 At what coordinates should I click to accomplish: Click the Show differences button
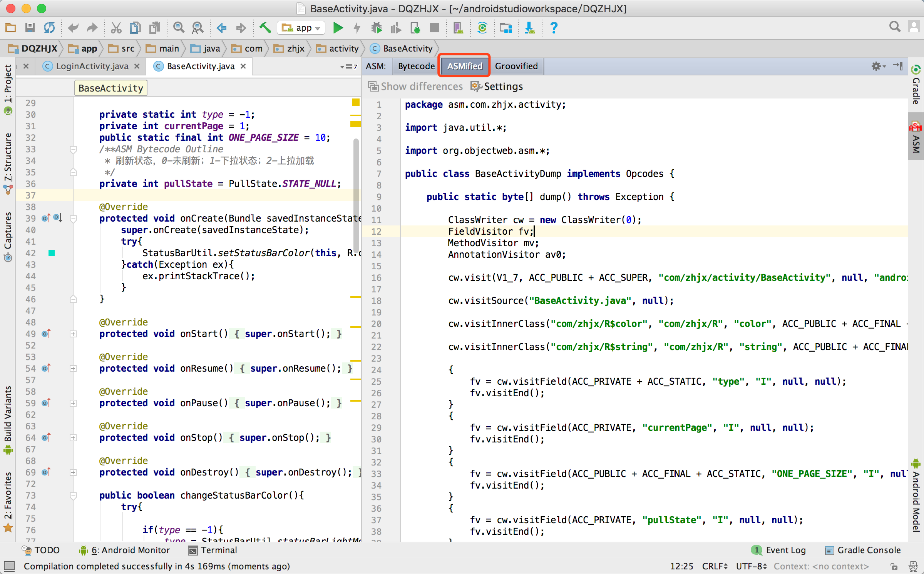(x=416, y=86)
